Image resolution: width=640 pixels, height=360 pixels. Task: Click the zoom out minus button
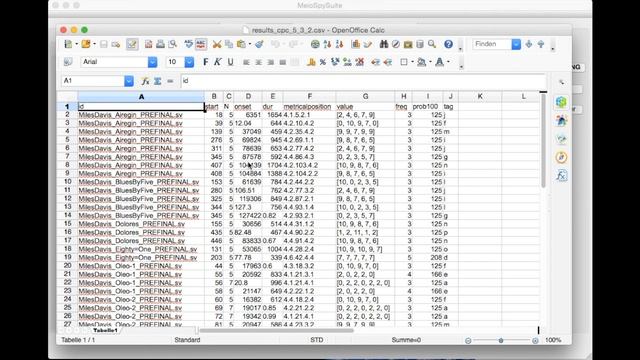[468, 340]
